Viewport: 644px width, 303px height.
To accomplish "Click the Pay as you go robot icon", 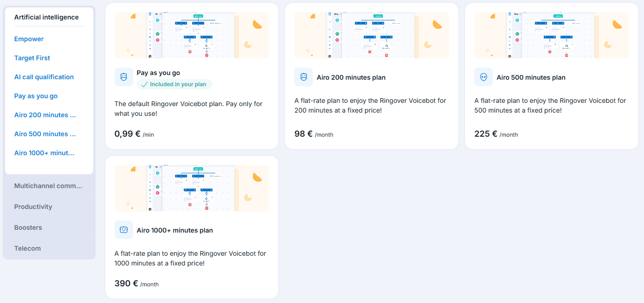I will point(124,77).
